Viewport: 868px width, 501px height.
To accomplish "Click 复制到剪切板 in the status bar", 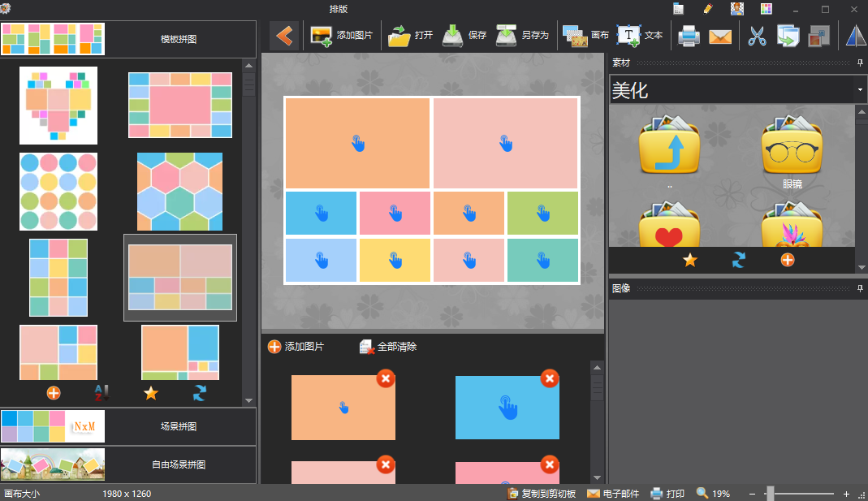I will pyautogui.click(x=542, y=494).
